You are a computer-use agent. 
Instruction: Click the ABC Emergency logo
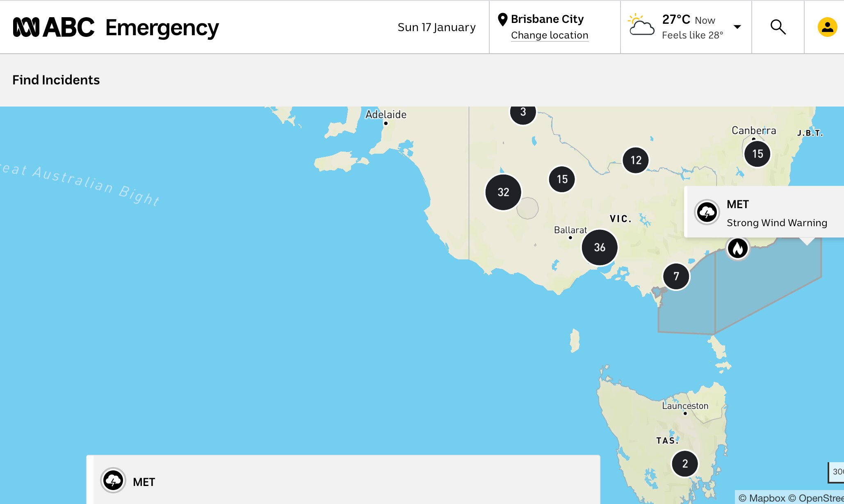tap(115, 27)
